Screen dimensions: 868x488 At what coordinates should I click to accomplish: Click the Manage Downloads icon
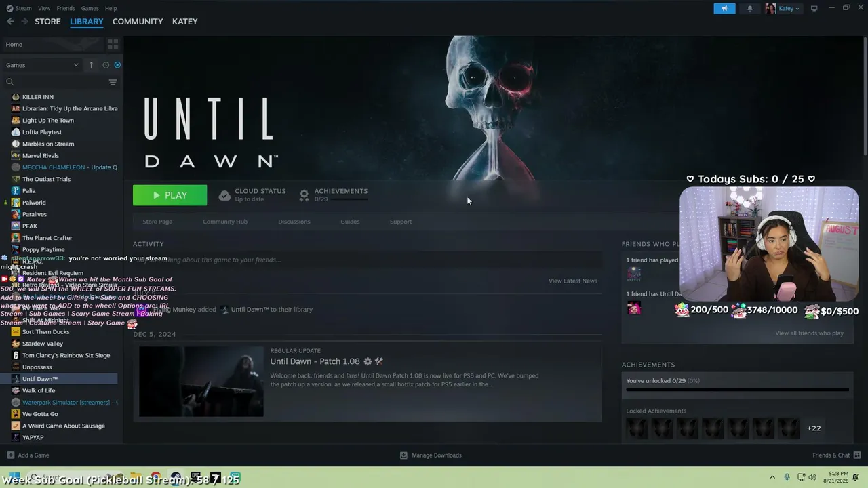tap(403, 455)
